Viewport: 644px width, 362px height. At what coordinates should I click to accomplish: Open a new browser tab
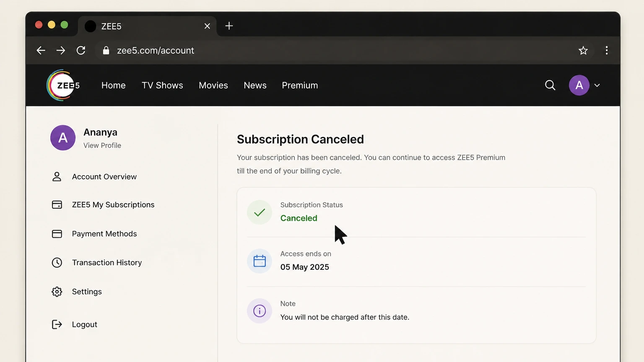pyautogui.click(x=229, y=26)
